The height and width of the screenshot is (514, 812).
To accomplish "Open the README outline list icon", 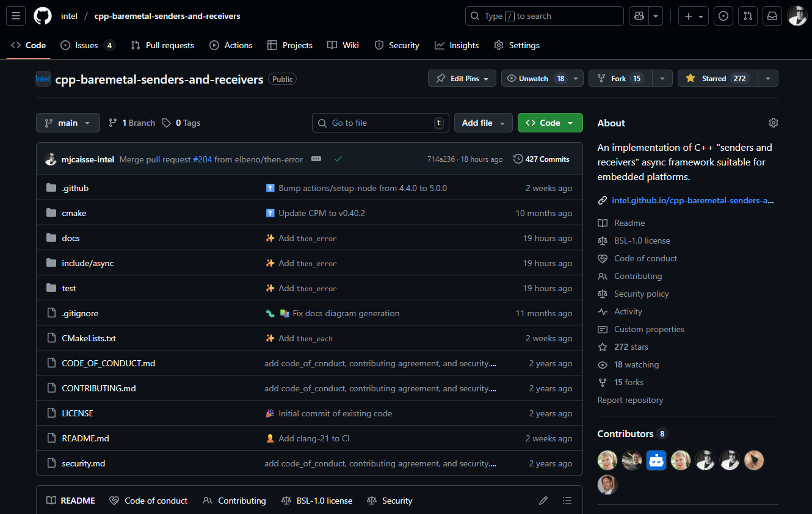I will [x=567, y=501].
